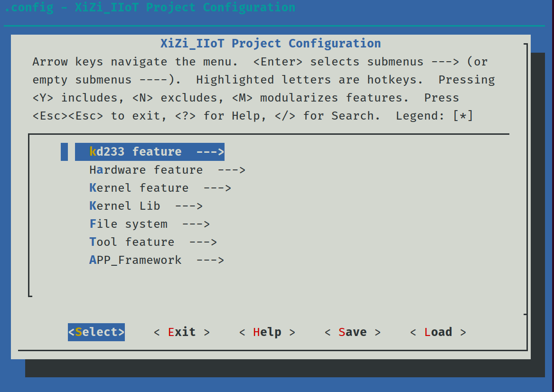Expand the Kernel Lib submenu arrow
The height and width of the screenshot is (392, 554).
click(188, 206)
